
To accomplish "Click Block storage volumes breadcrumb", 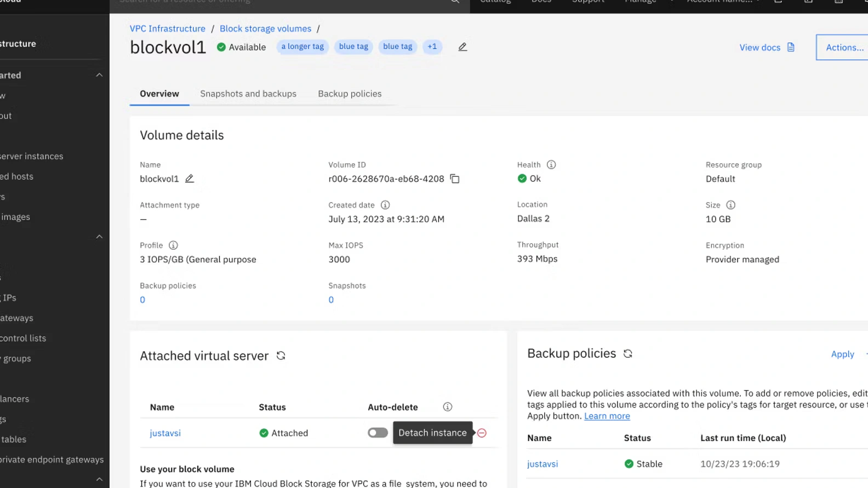I will click(x=265, y=28).
